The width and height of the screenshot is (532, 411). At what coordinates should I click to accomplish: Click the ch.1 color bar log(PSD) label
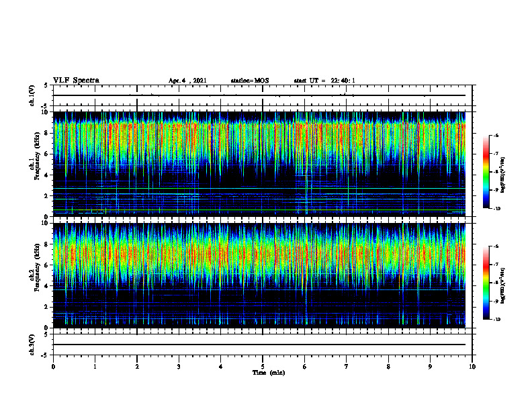point(503,175)
